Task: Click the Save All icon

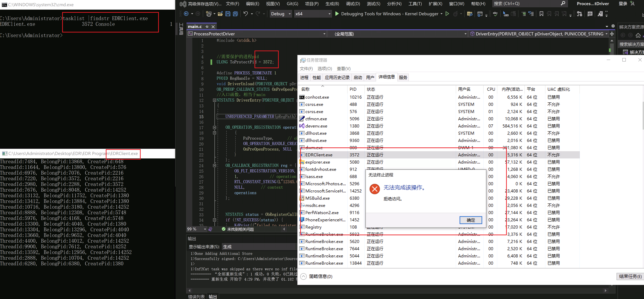Action: (235, 14)
